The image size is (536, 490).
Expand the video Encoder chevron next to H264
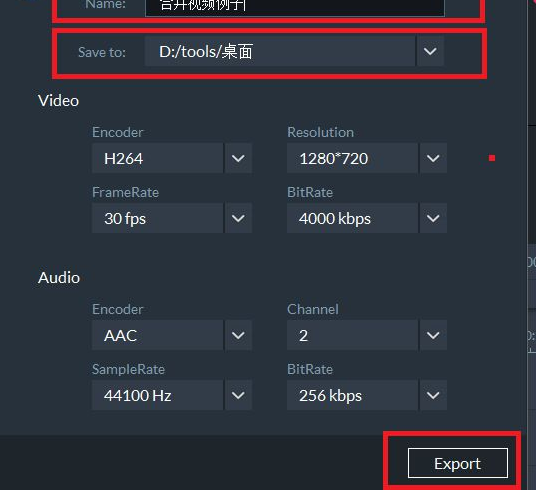coord(238,158)
